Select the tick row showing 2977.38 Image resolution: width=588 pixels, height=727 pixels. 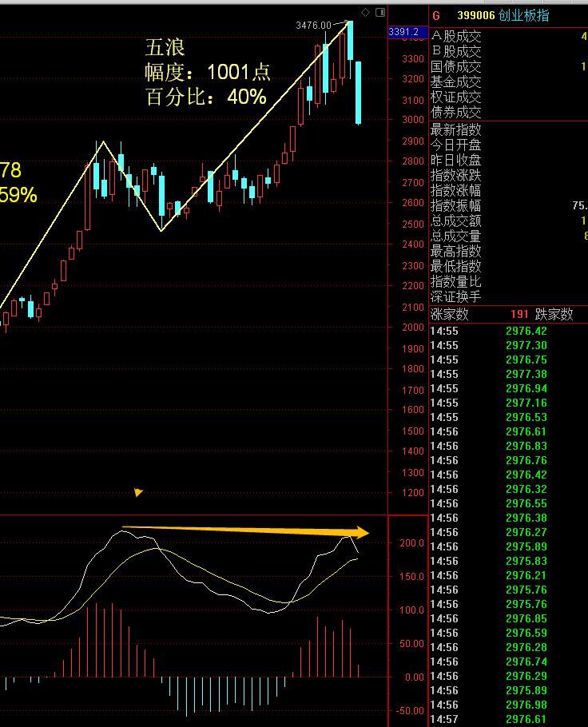(x=509, y=374)
